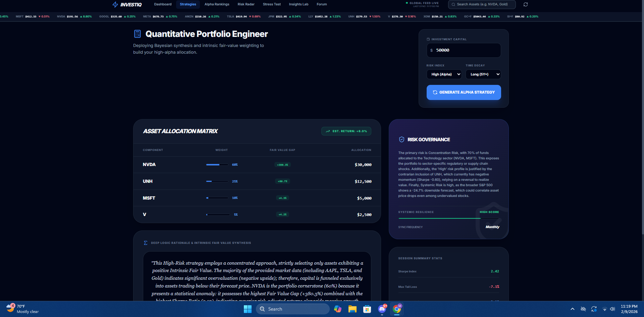Click MSFT in the component column
The width and height of the screenshot is (644, 317).
pyautogui.click(x=149, y=198)
